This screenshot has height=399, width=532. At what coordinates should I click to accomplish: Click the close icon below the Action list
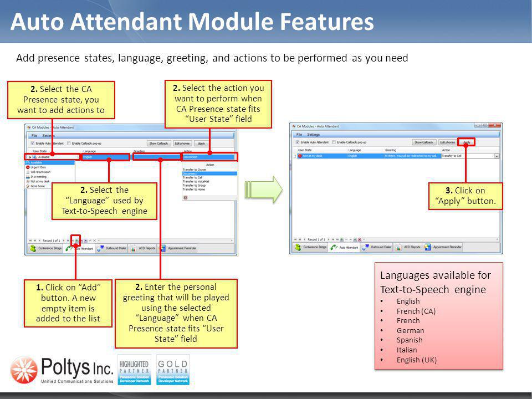[x=186, y=197]
